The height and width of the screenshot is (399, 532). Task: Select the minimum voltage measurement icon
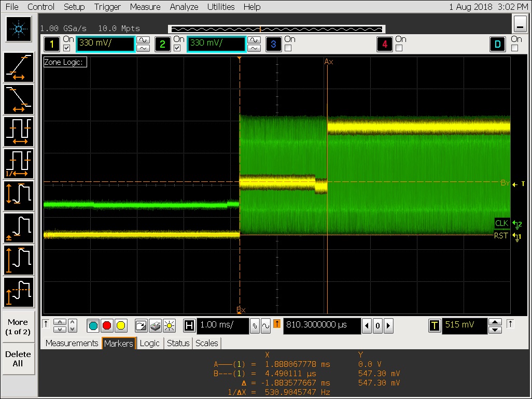click(19, 228)
